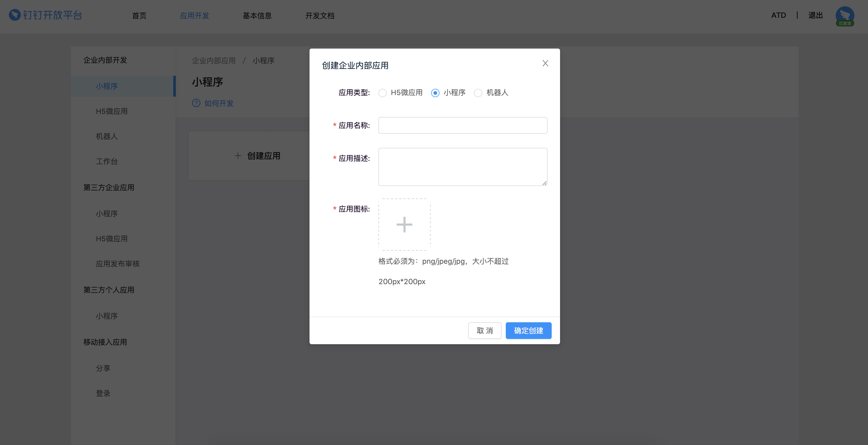Click the question mark help icon
This screenshot has width=868, height=445.
click(x=196, y=103)
